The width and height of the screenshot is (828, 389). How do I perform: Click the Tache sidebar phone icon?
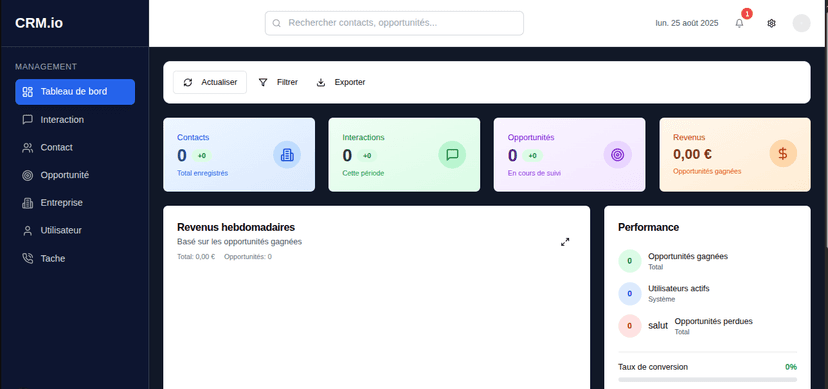click(27, 259)
